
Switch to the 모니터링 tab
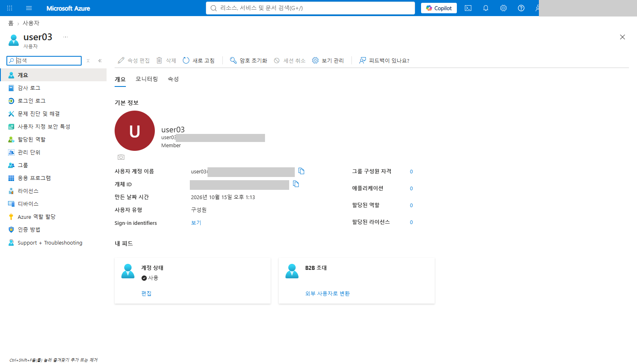[147, 79]
